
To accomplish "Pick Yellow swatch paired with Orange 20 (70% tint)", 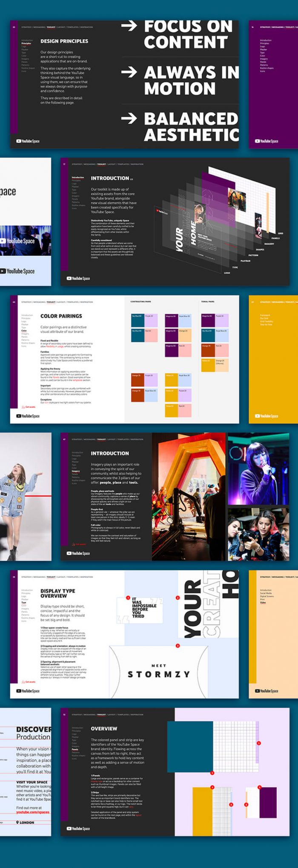I will [208, 366].
